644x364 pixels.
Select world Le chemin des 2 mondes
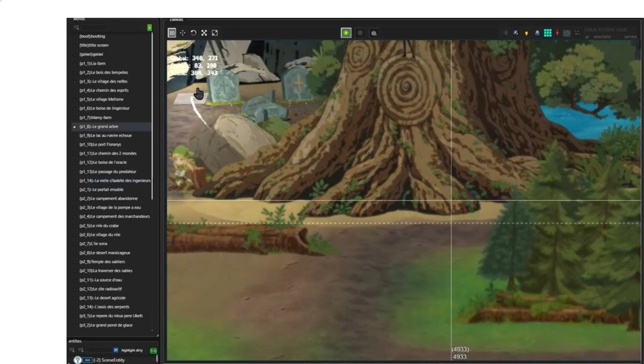click(112, 153)
